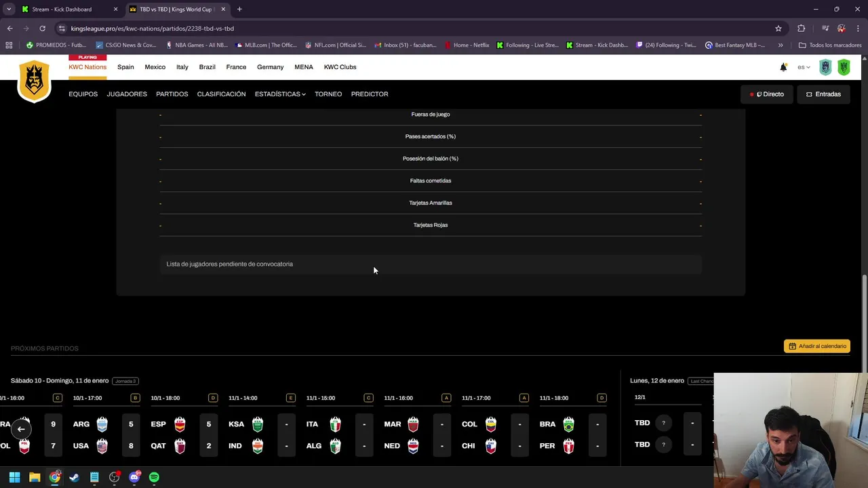Click the Tarjetas Rojas stat row
Image resolution: width=868 pixels, height=488 pixels.
(431, 225)
